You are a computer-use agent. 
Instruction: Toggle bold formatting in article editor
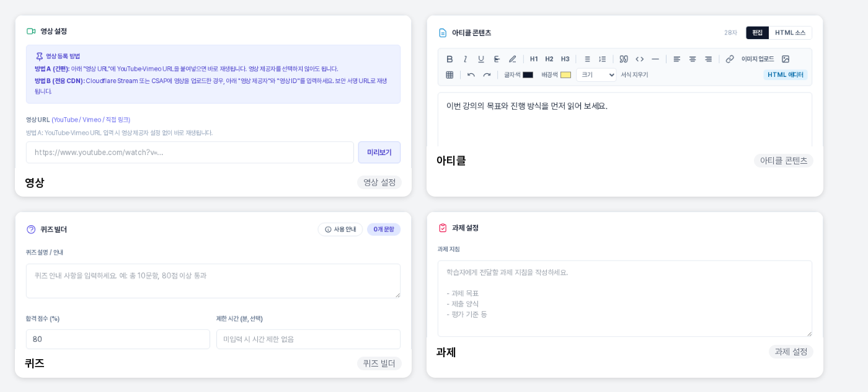tap(449, 59)
